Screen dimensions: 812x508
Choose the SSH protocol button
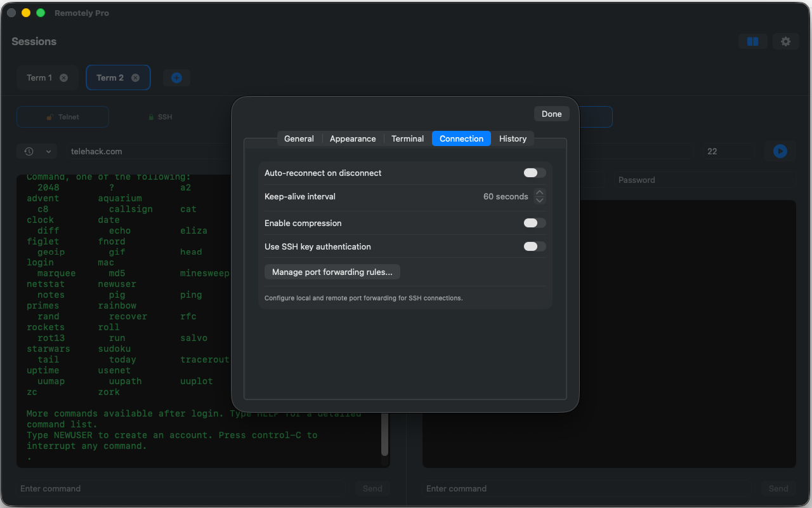[160, 117]
